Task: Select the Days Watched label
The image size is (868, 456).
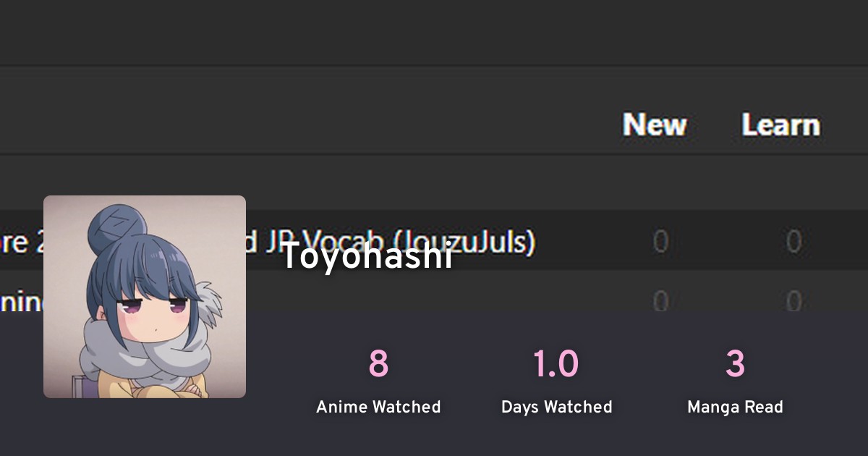Action: (557, 408)
